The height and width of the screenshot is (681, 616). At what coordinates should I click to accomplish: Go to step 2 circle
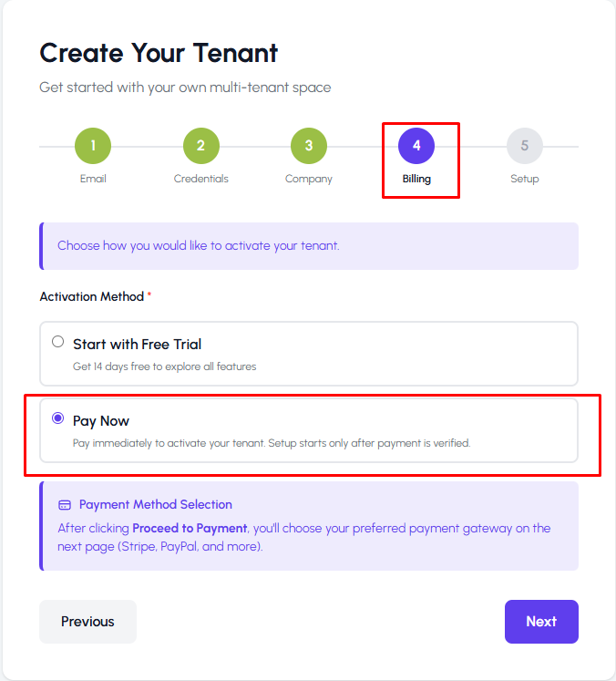(200, 146)
